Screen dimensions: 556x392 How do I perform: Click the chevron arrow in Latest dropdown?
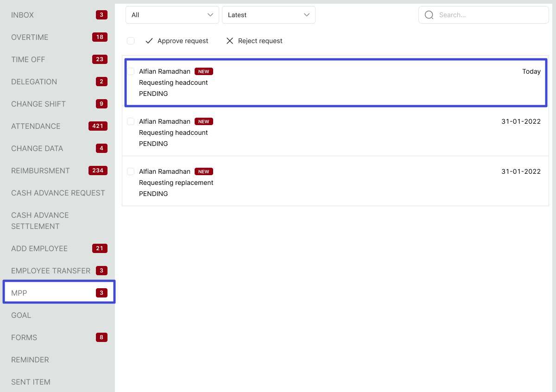tap(306, 15)
